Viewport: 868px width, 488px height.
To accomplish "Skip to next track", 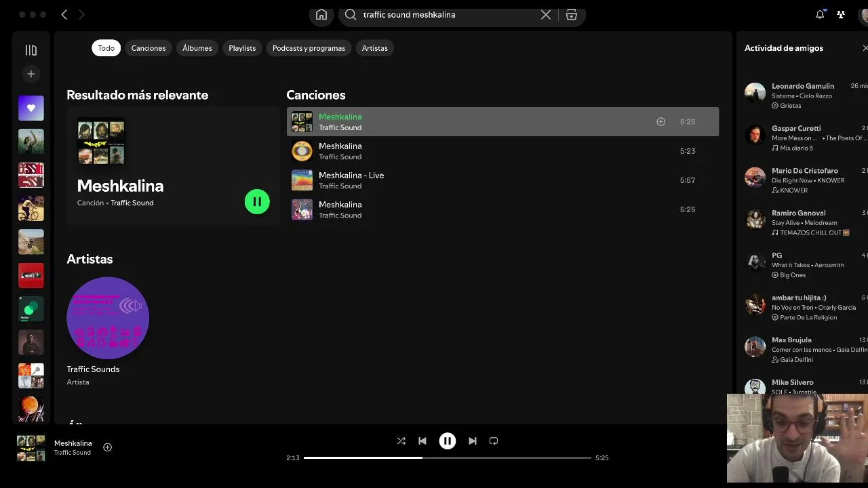I will pos(473,441).
